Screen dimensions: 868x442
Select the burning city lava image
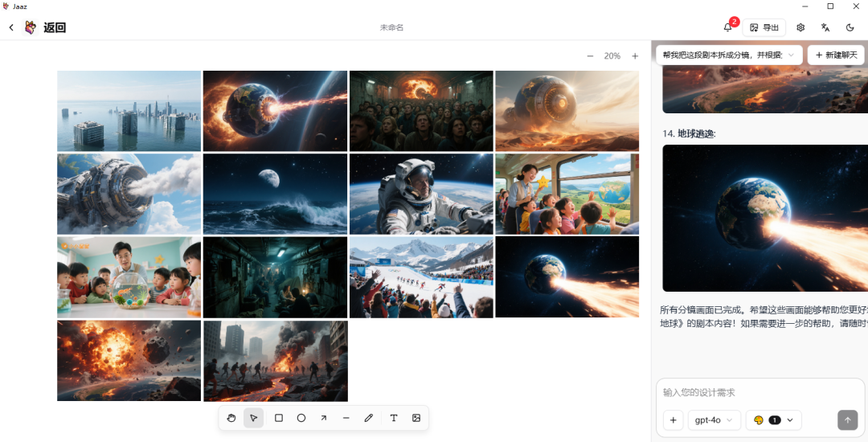[275, 361]
